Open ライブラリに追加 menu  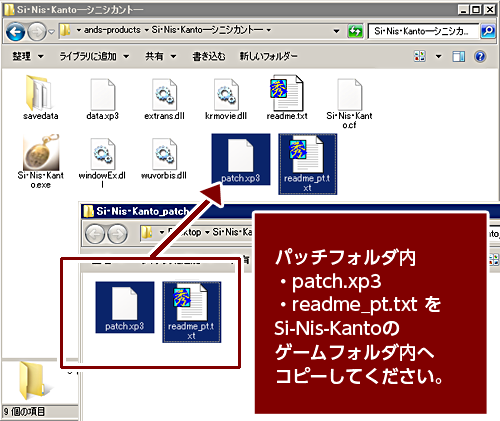pyautogui.click(x=94, y=56)
